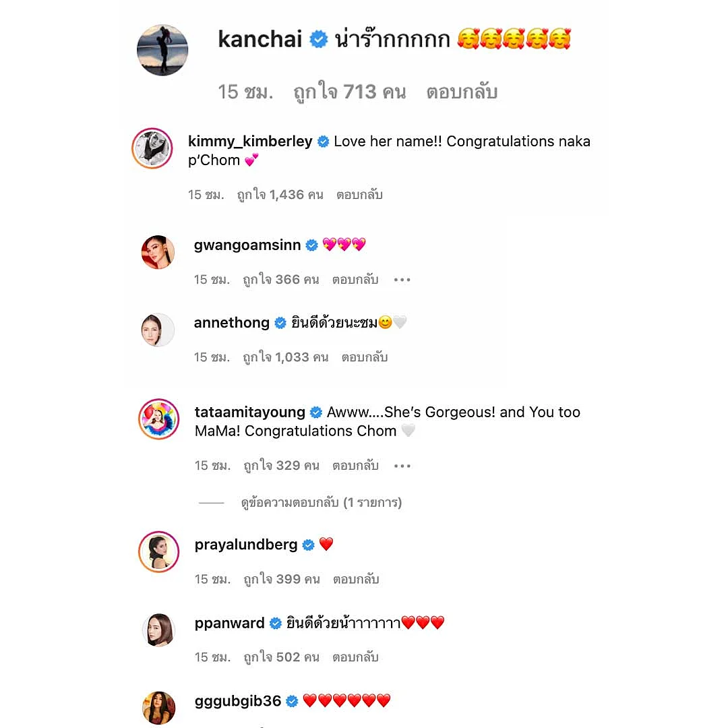Image resolution: width=728 pixels, height=728 pixels.
Task: Reply to the kanchai comment
Action: [462, 92]
